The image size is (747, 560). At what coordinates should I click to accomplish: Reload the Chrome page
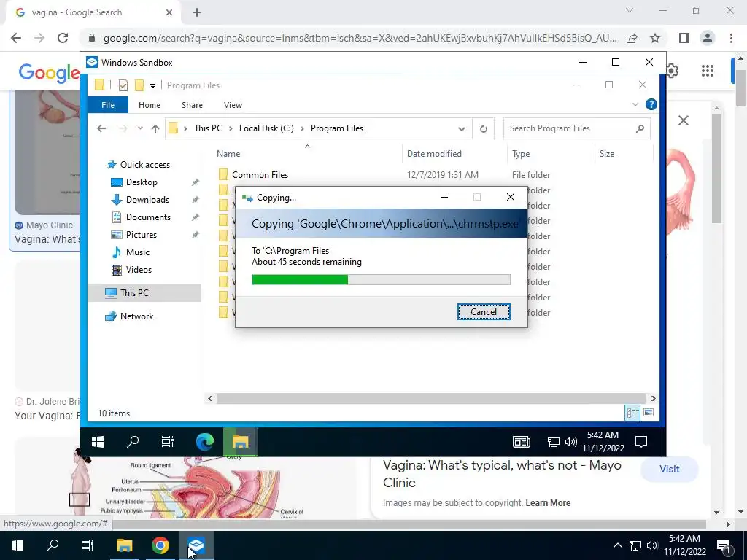point(63,38)
